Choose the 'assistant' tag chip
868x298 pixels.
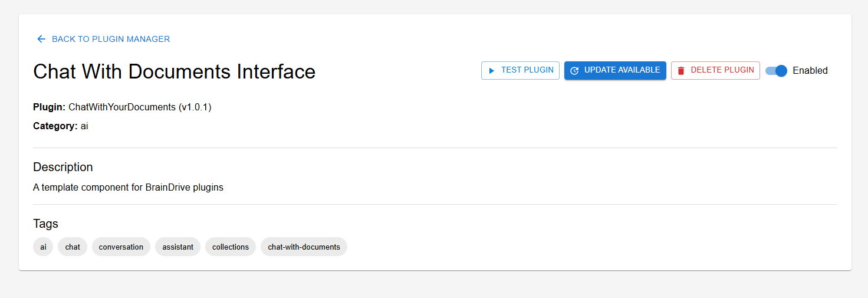click(177, 247)
